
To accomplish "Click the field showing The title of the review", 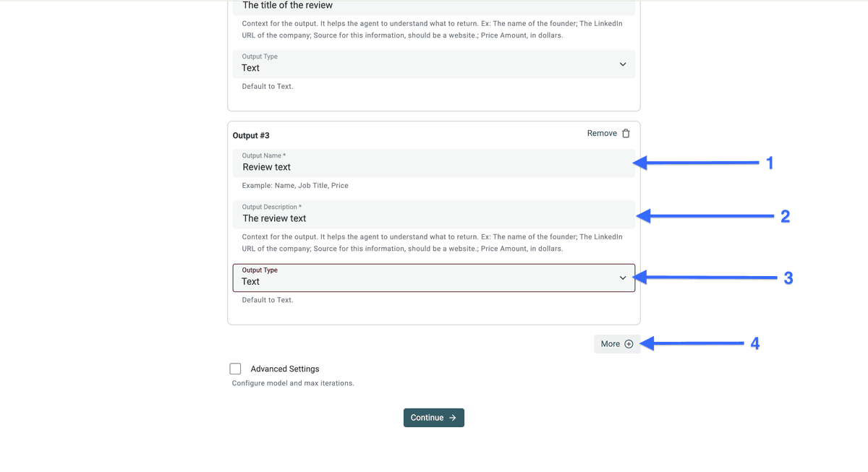I will pyautogui.click(x=434, y=7).
